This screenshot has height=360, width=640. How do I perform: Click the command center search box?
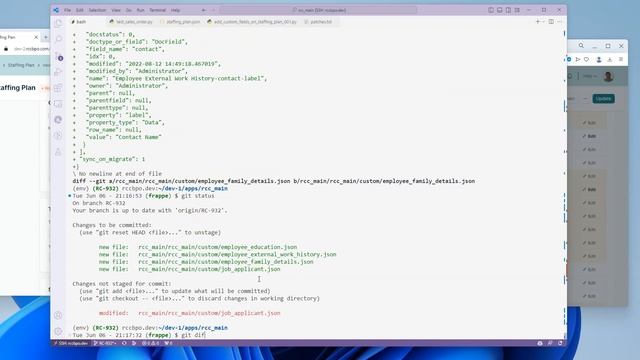318,10
